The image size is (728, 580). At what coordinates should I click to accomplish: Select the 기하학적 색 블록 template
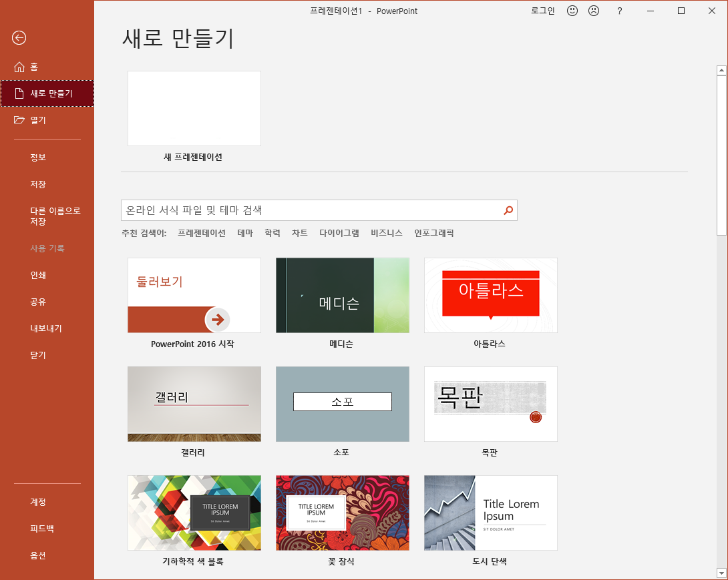pos(194,513)
